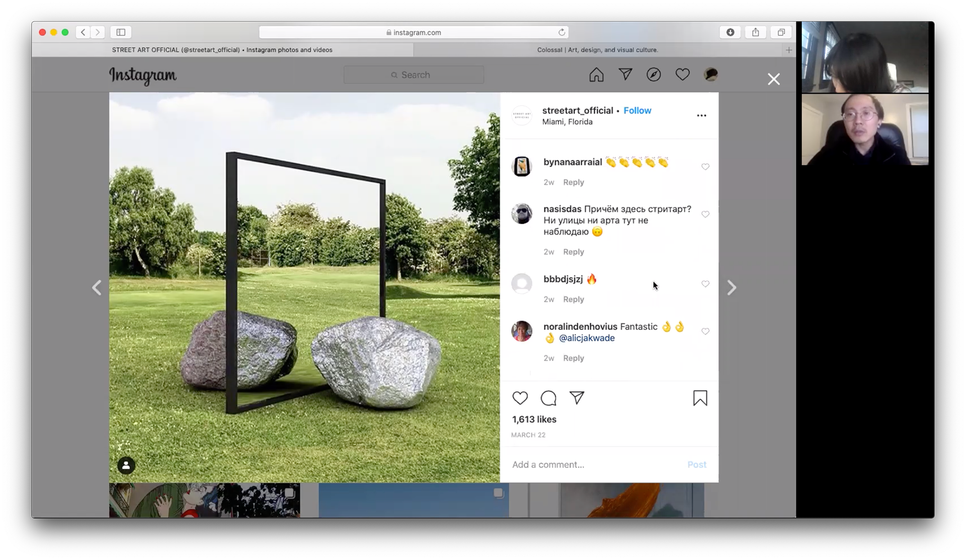Click Safari share button
This screenshot has width=966, height=560.
tap(755, 32)
